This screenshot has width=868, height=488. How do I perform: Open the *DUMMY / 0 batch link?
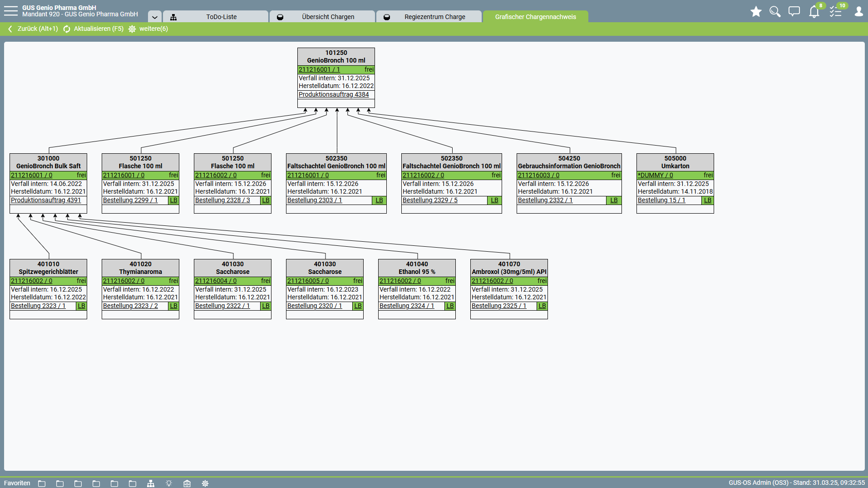(655, 175)
